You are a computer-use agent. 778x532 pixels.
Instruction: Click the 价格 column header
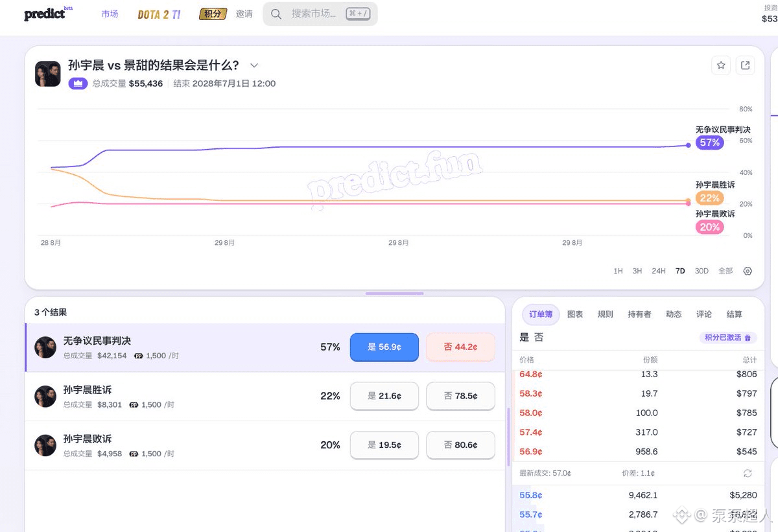pos(526,360)
